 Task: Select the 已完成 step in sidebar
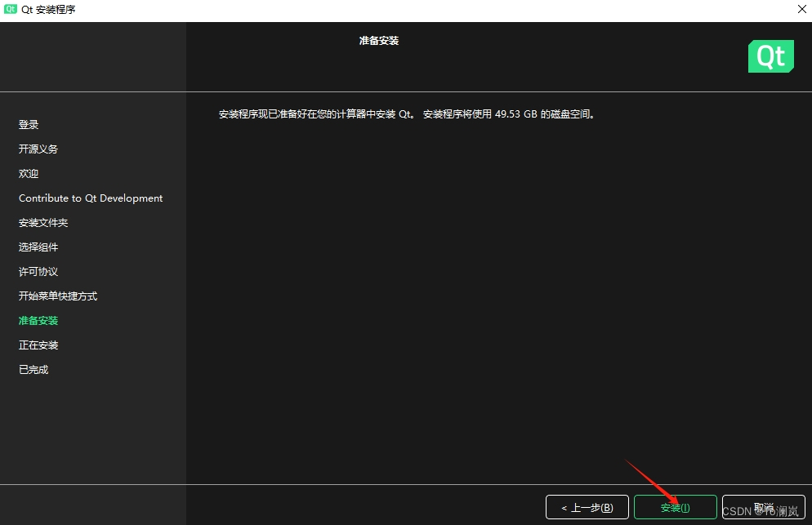[x=33, y=370]
